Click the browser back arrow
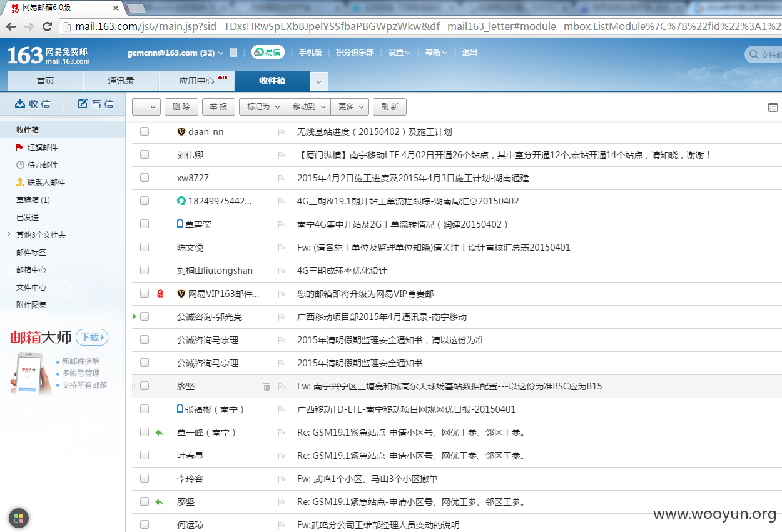This screenshot has height=532, width=782. coord(11,26)
